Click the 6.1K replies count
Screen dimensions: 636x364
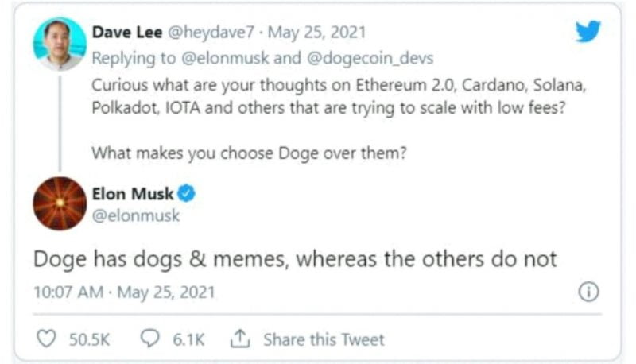[188, 339]
